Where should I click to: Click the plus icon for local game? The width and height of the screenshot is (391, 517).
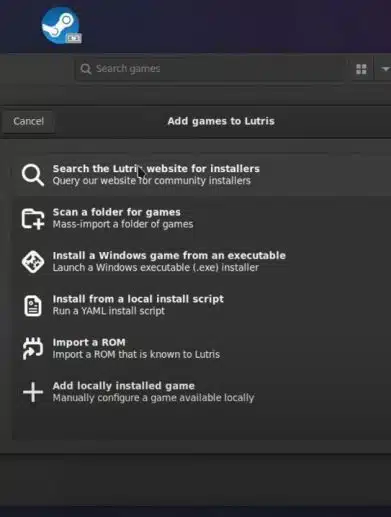pyautogui.click(x=33, y=392)
